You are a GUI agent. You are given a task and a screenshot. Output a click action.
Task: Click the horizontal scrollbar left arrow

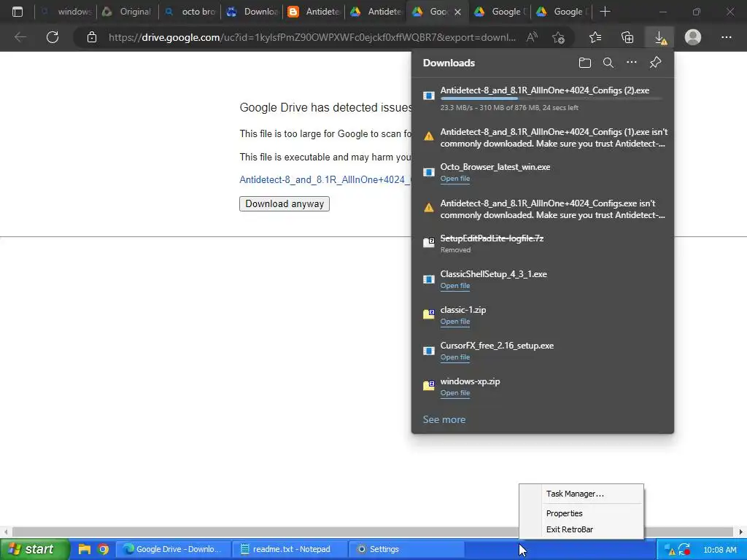click(x=6, y=532)
